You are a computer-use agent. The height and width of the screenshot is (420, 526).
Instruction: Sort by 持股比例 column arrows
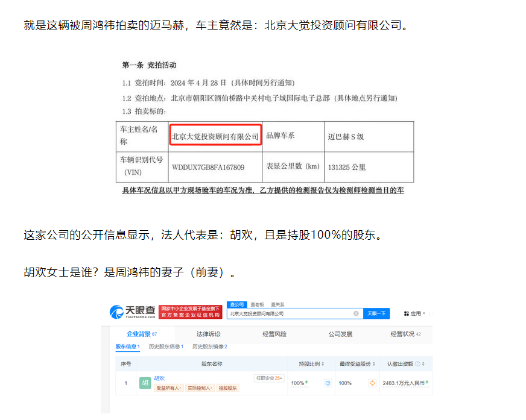point(323,364)
